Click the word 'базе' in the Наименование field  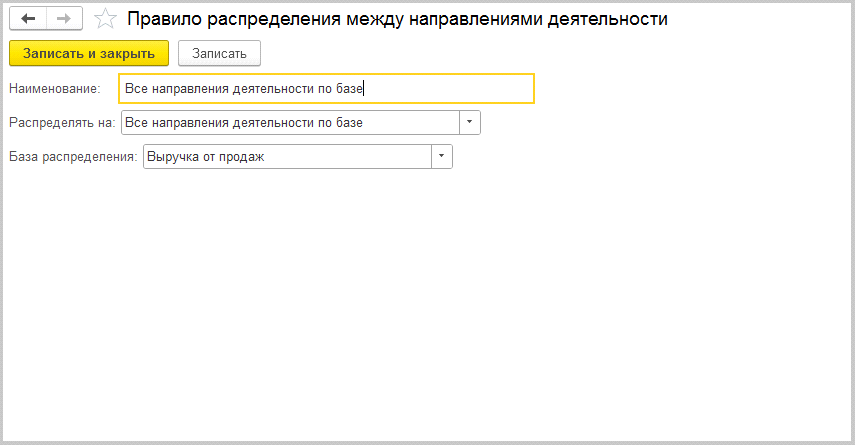click(349, 89)
